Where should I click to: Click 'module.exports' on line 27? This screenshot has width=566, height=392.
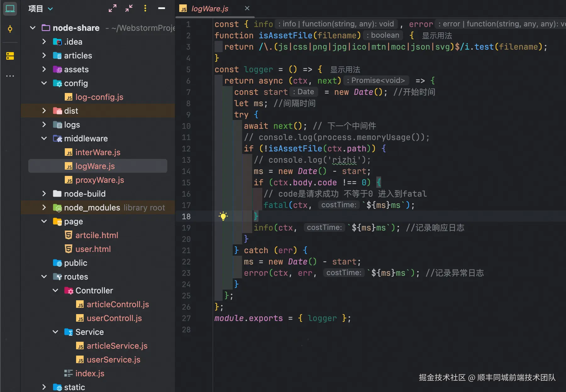(x=248, y=318)
